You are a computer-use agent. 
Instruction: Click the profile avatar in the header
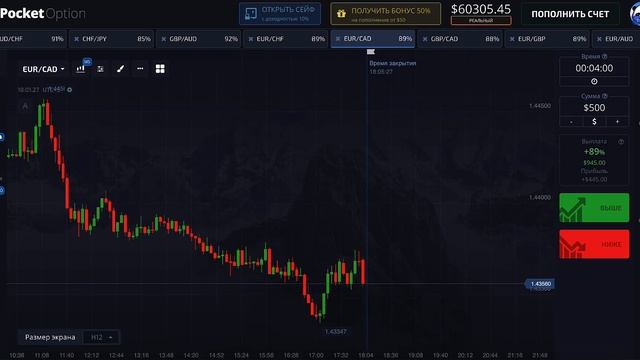coord(635,14)
